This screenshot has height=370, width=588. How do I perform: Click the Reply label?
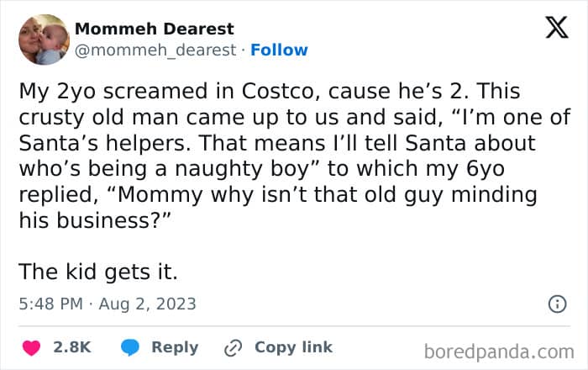(x=175, y=347)
